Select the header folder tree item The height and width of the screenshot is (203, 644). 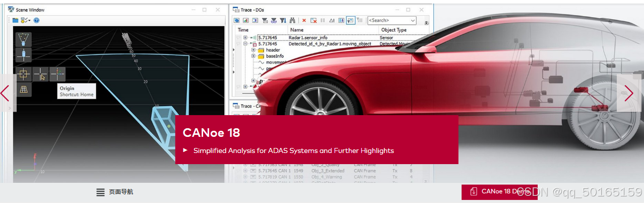(x=269, y=50)
